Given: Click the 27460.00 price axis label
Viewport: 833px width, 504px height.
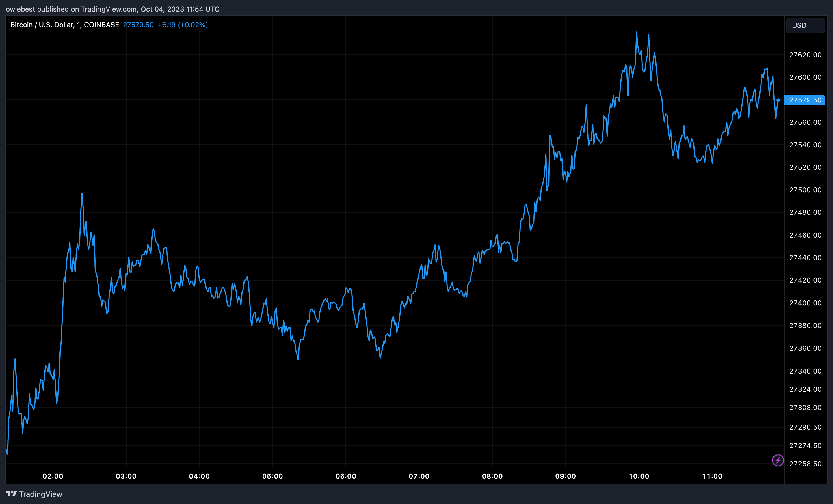Looking at the screenshot, I should pyautogui.click(x=805, y=235).
